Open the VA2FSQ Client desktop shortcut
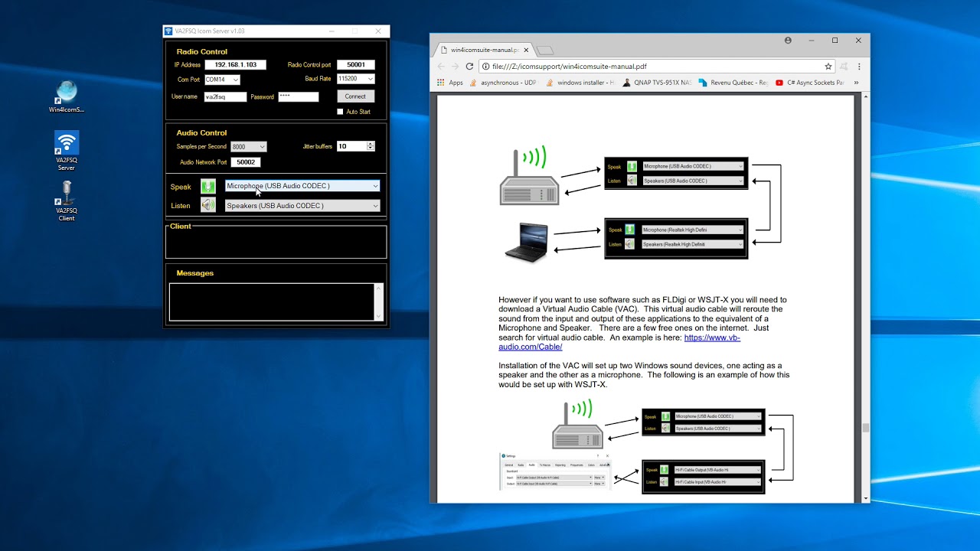This screenshot has height=551, width=980. point(67,201)
